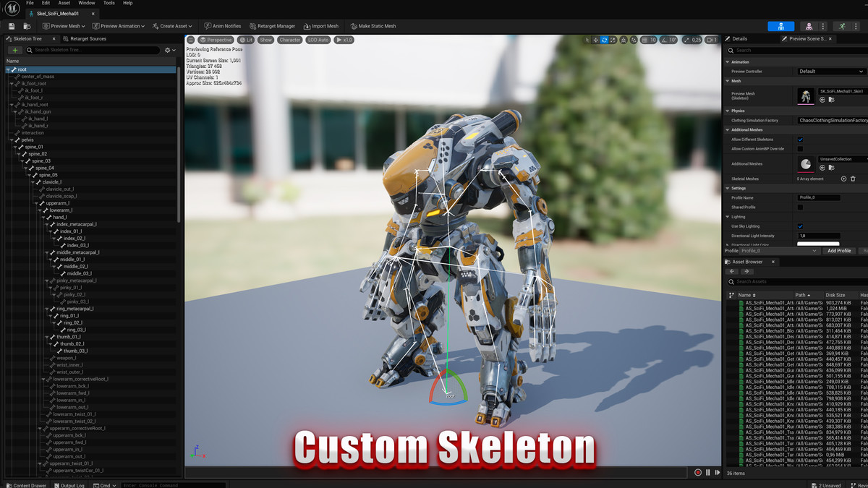Viewport: 868px width, 488px height.
Task: Open the viewport hamburger options menu
Action: click(x=191, y=40)
